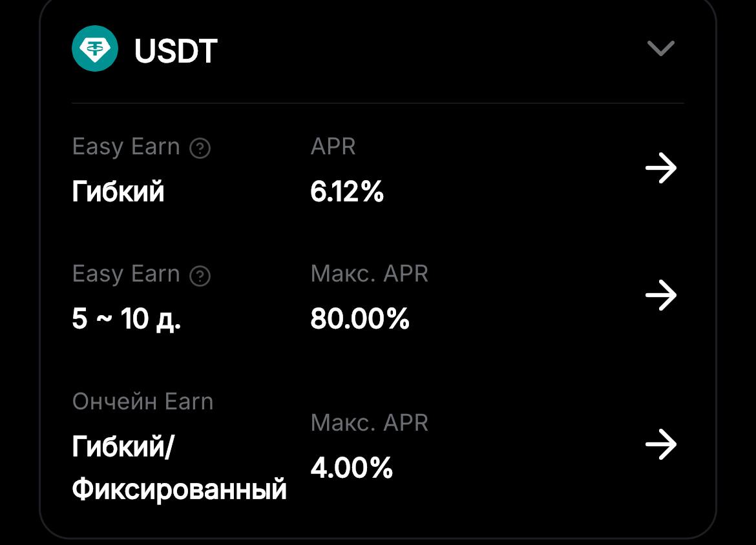Click the 80.00% Макс. APR figure
The width and height of the screenshot is (756, 545).
tap(360, 319)
